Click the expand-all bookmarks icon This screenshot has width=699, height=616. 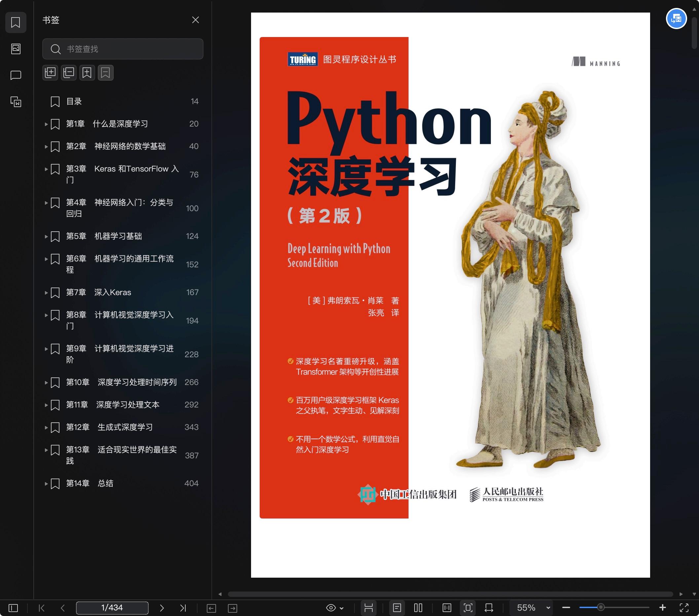click(50, 72)
